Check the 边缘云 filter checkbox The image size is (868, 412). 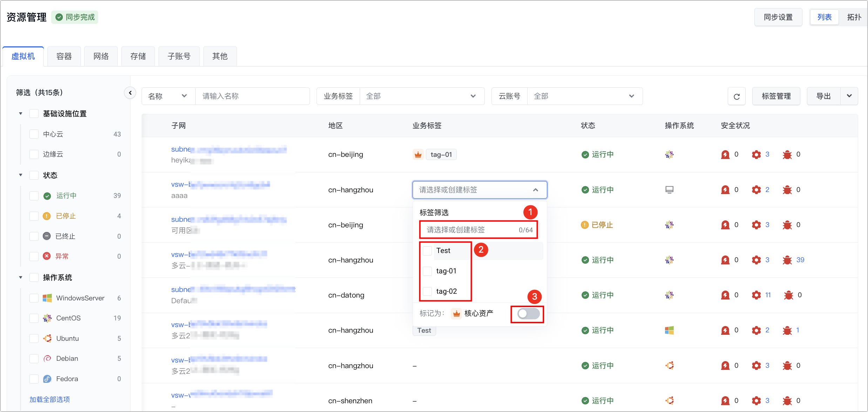coord(34,154)
